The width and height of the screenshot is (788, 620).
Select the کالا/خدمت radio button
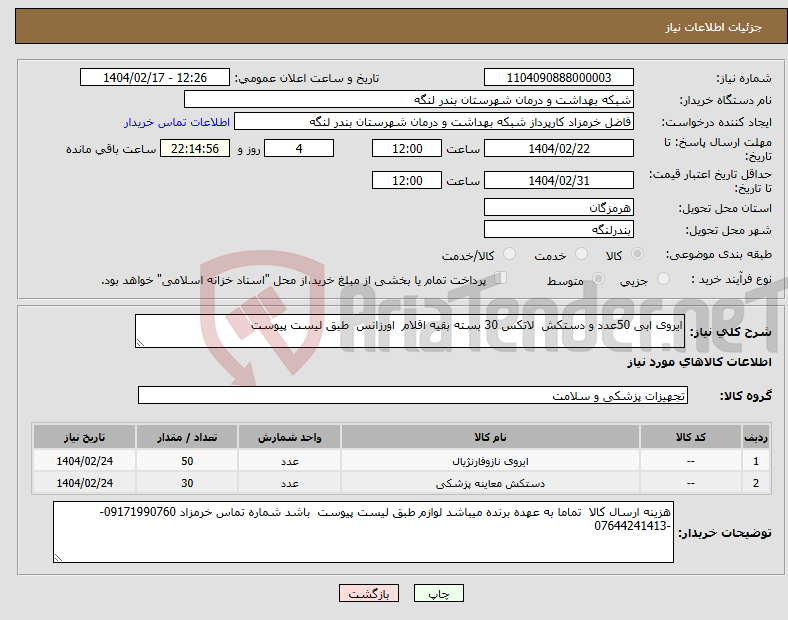pos(509,254)
